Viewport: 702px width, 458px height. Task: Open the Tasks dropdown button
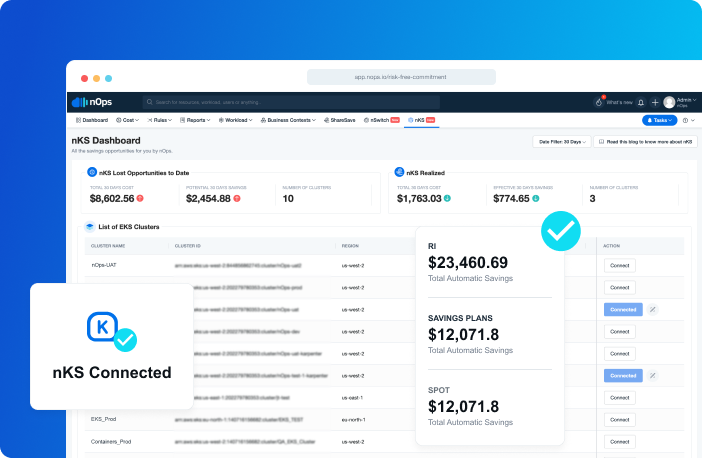click(659, 120)
